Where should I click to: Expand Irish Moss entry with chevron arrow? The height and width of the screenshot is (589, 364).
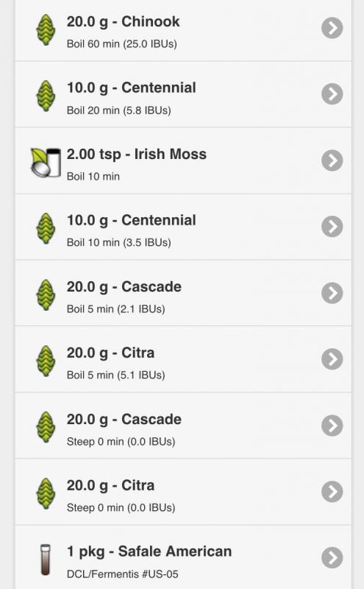click(332, 161)
